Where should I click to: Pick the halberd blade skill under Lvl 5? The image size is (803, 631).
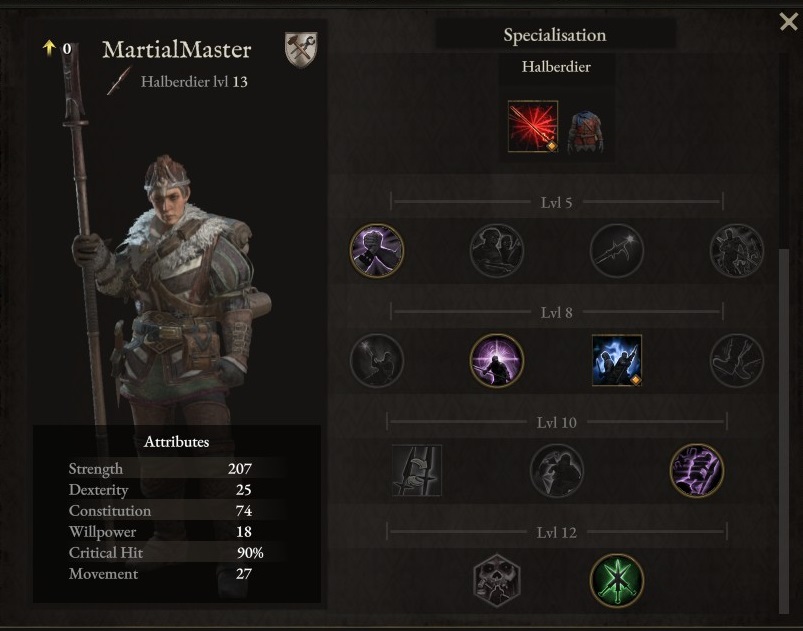(617, 250)
